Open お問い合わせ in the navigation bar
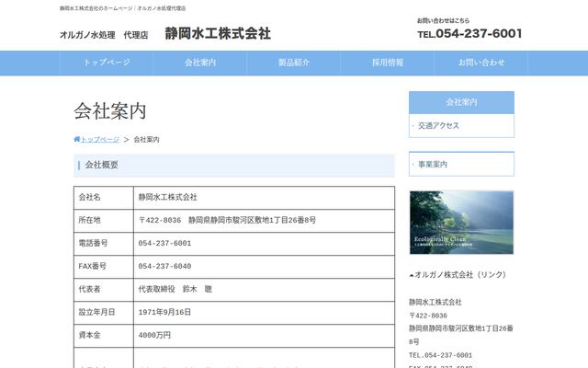 click(481, 63)
